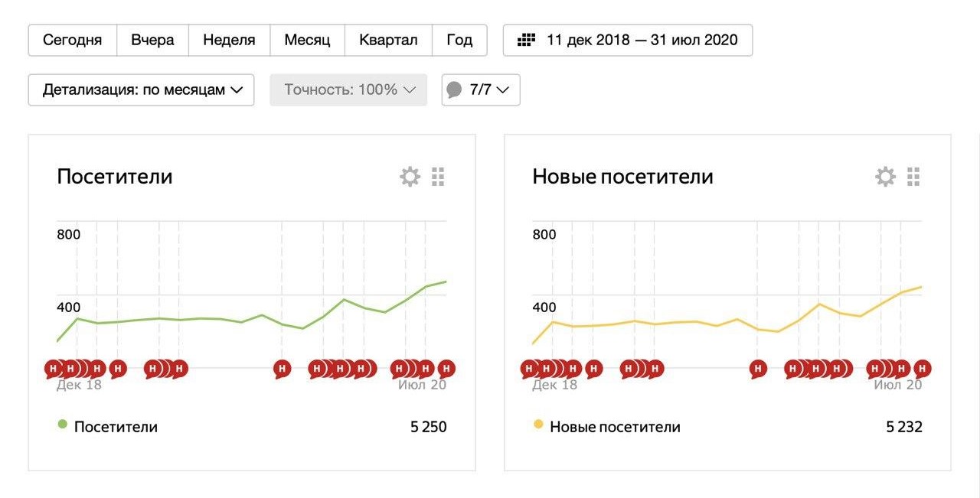Expand the Детализация: по месяцам dropdown
980x498 pixels.
[x=142, y=90]
